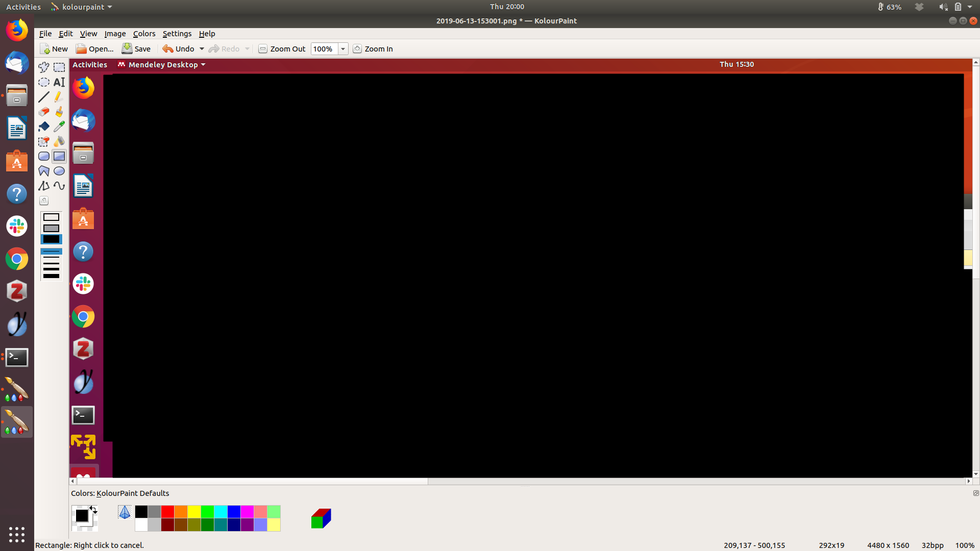The image size is (980, 551).
Task: Select the thickest line width option
Action: (x=51, y=276)
